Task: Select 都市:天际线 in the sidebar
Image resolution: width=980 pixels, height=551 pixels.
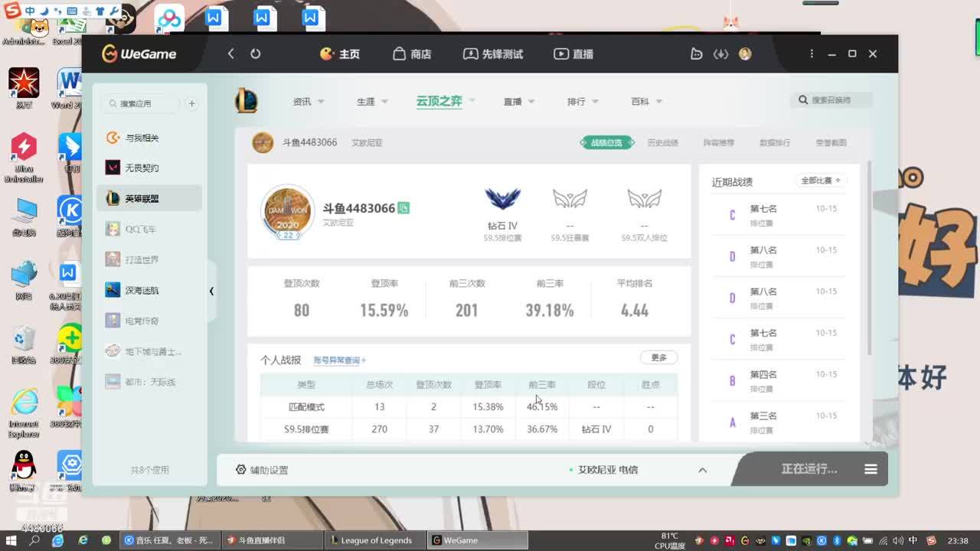Action: pos(149,383)
